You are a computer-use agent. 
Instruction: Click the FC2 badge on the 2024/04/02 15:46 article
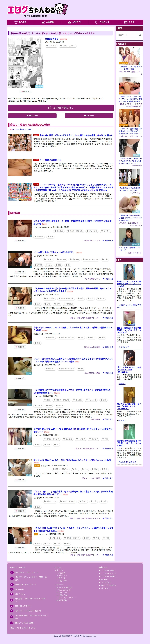pos(36,534)
